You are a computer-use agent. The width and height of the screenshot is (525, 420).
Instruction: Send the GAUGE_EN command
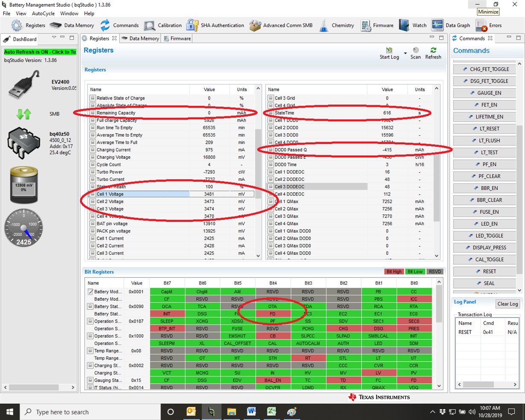(x=485, y=93)
